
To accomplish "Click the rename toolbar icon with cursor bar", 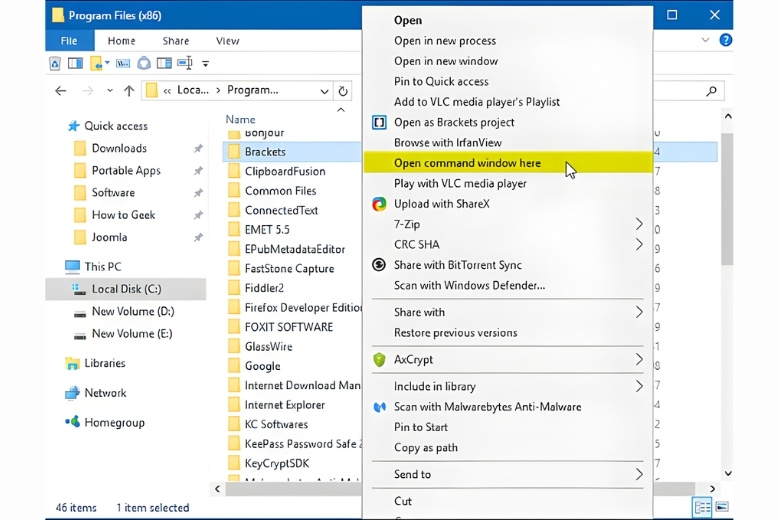I will pyautogui.click(x=185, y=63).
